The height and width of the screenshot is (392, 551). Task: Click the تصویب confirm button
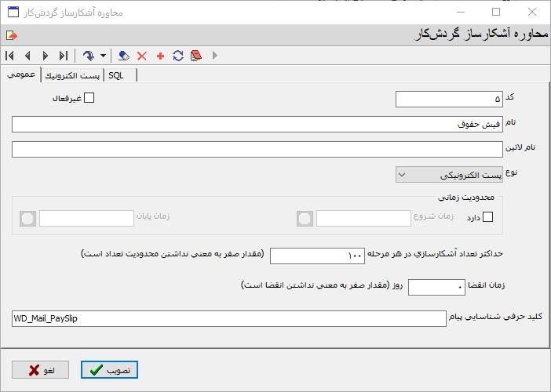tap(111, 370)
